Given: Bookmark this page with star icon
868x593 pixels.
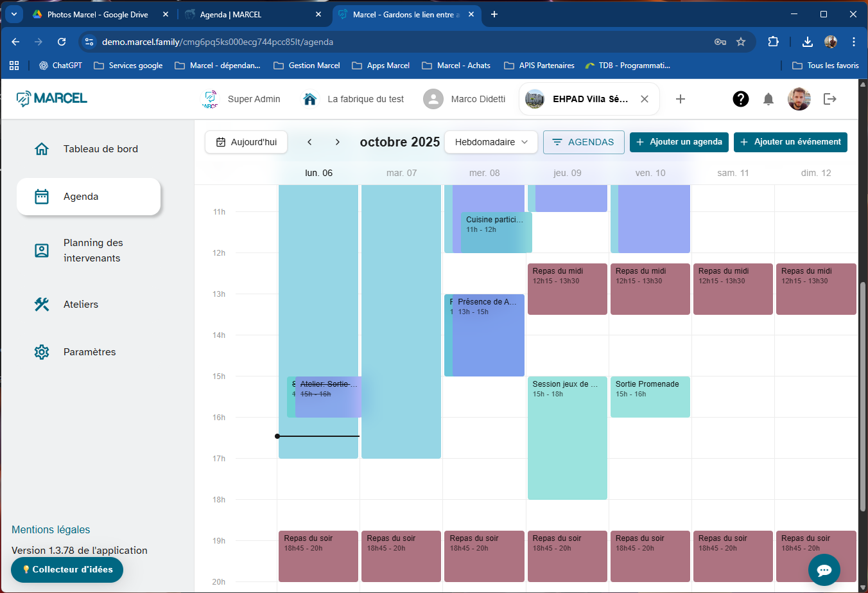Looking at the screenshot, I should coord(741,42).
